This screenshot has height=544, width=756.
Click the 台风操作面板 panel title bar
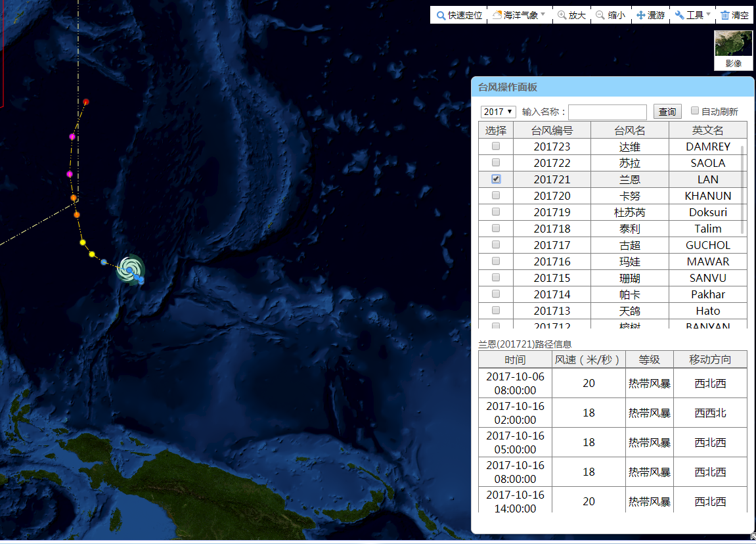pos(612,87)
